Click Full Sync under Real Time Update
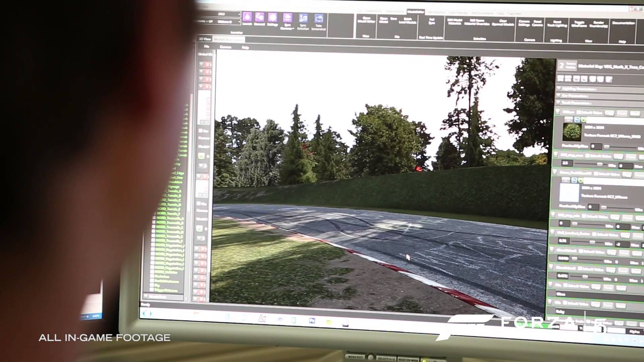Screen dimensions: 644x362 (x=432, y=21)
